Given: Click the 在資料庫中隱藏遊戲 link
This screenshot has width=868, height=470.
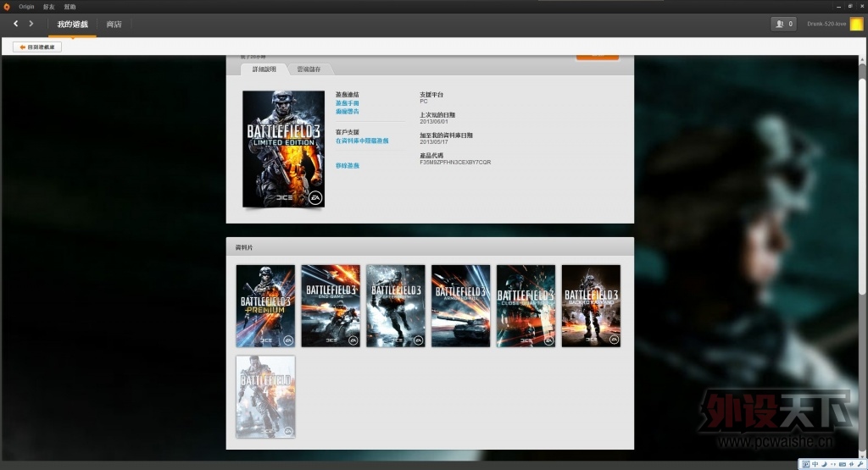Looking at the screenshot, I should 362,141.
